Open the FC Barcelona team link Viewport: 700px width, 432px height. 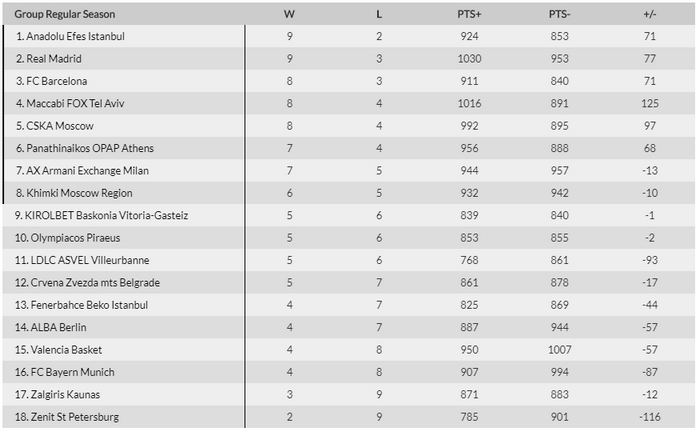57,81
